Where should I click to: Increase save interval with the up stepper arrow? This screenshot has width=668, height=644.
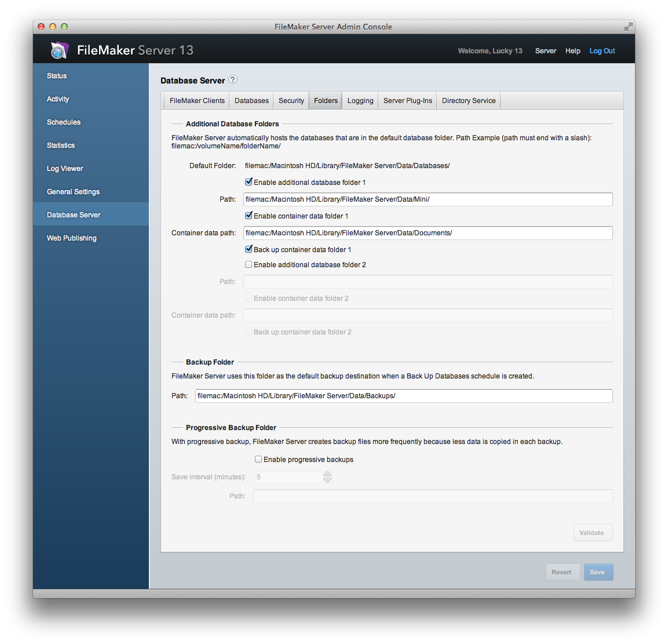pyautogui.click(x=327, y=474)
